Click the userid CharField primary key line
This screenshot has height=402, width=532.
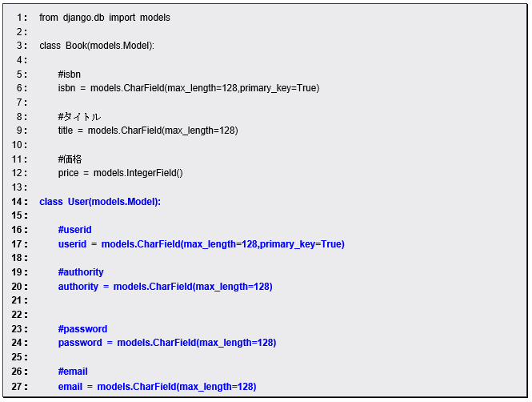tap(201, 244)
